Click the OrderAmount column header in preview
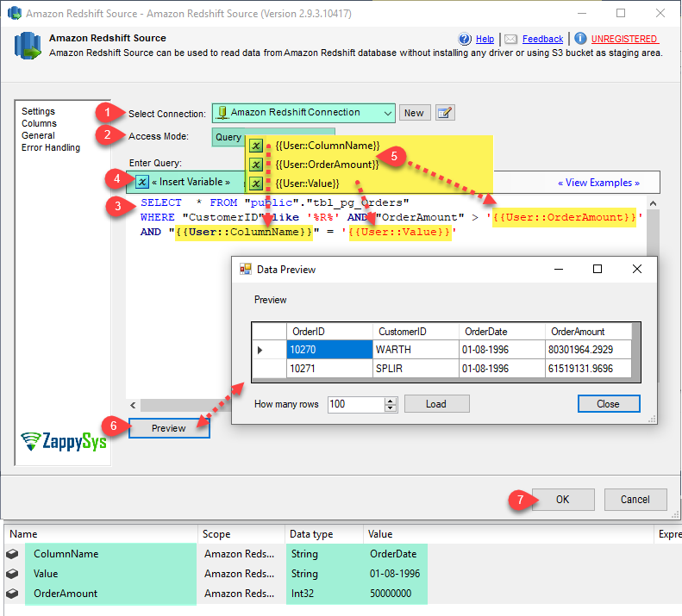The width and height of the screenshot is (682, 616). [x=588, y=332]
